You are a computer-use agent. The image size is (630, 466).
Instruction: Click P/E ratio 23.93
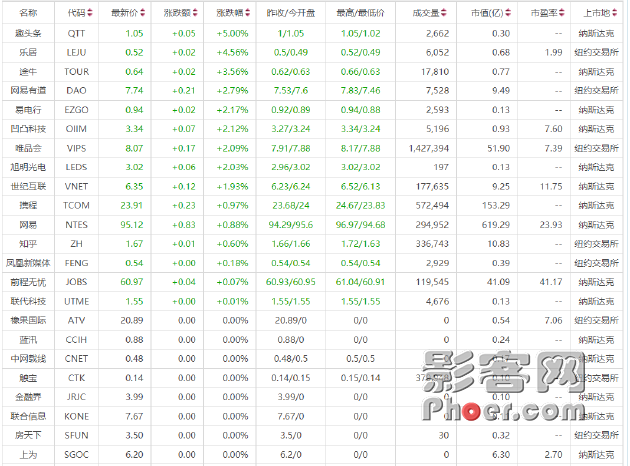(x=551, y=225)
